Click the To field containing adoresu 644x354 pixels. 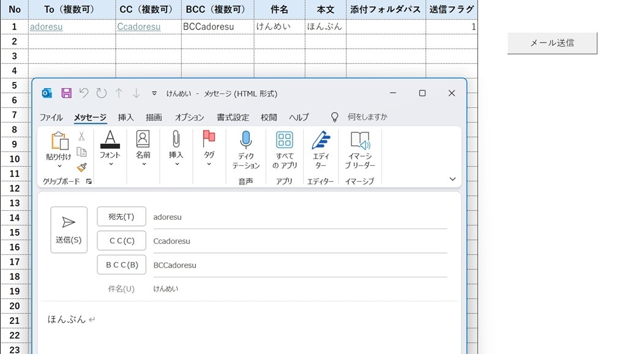pos(300,217)
